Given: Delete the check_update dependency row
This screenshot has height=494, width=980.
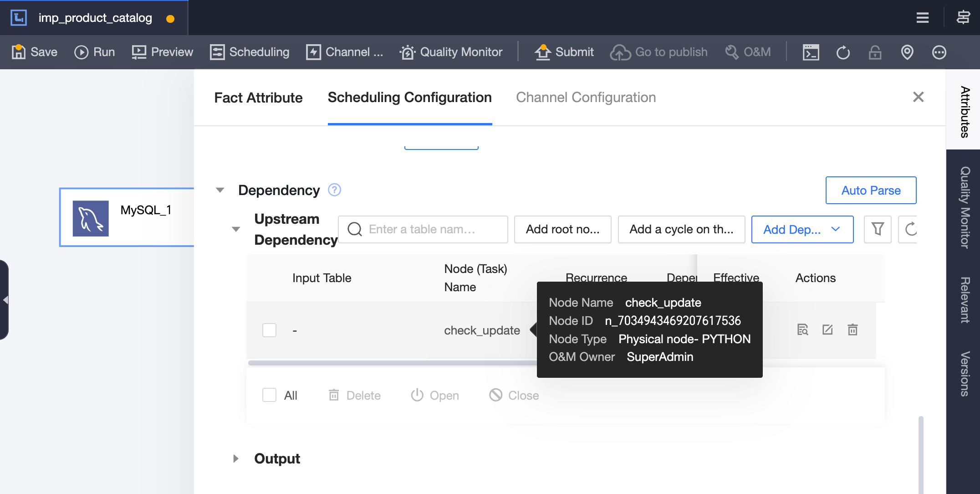Looking at the screenshot, I should click(x=852, y=329).
